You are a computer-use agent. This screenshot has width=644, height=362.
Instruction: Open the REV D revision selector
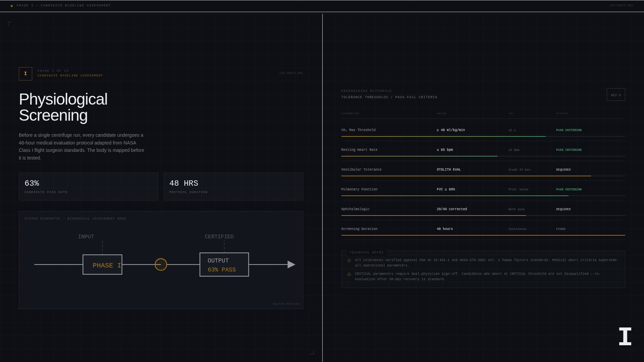coord(615,95)
